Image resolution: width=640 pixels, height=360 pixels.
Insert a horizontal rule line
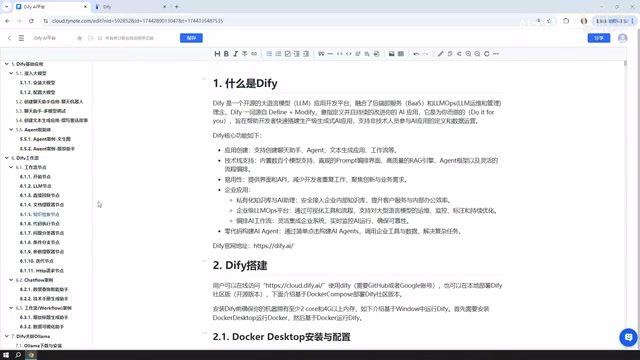(x=330, y=54)
